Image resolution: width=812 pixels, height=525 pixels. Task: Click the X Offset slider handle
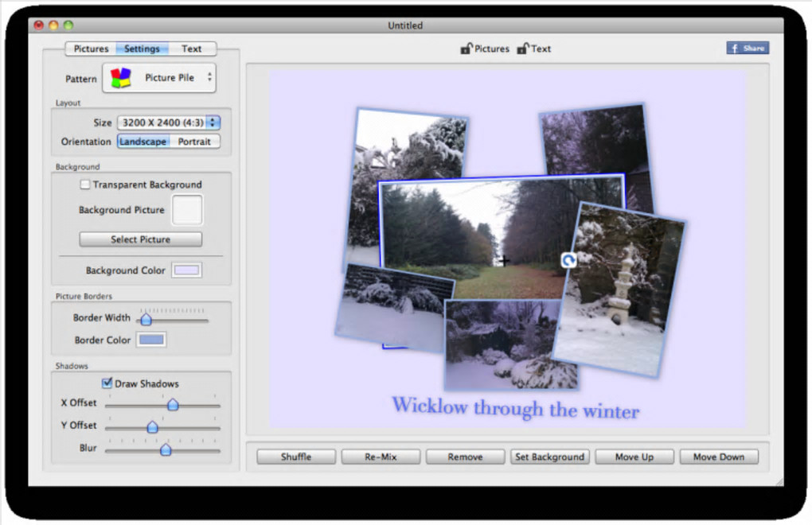point(173,404)
